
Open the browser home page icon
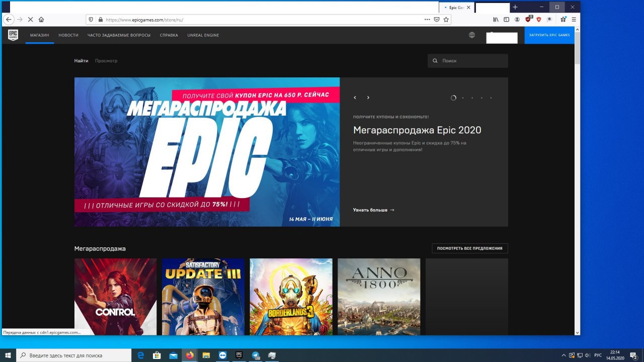(x=41, y=20)
